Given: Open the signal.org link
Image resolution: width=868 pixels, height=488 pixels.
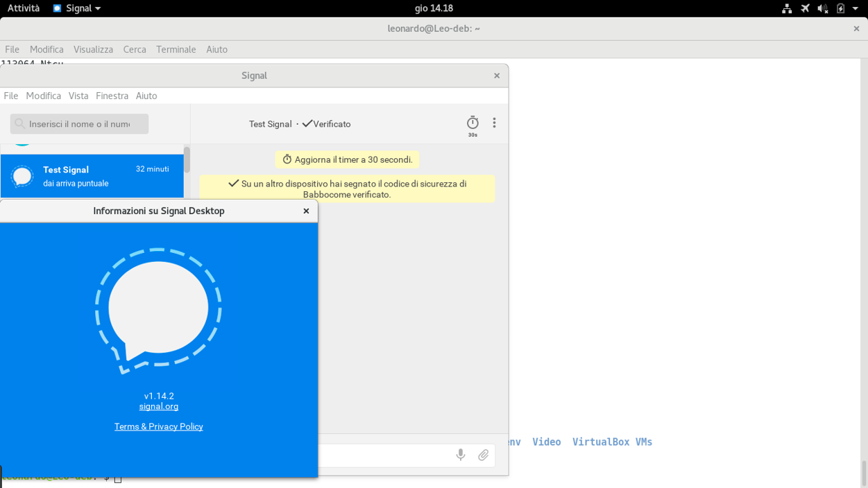Looking at the screenshot, I should 158,406.
